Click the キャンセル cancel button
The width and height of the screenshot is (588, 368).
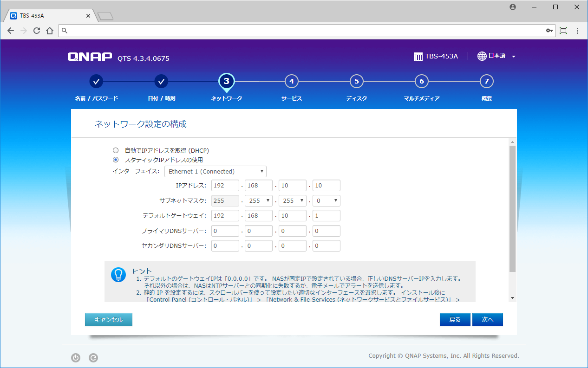[x=109, y=319]
